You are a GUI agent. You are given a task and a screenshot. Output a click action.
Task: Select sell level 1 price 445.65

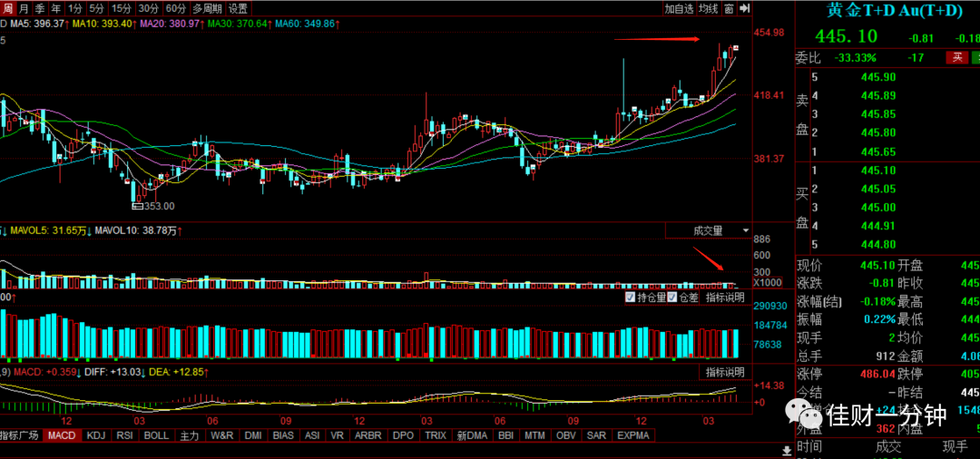[x=878, y=151]
